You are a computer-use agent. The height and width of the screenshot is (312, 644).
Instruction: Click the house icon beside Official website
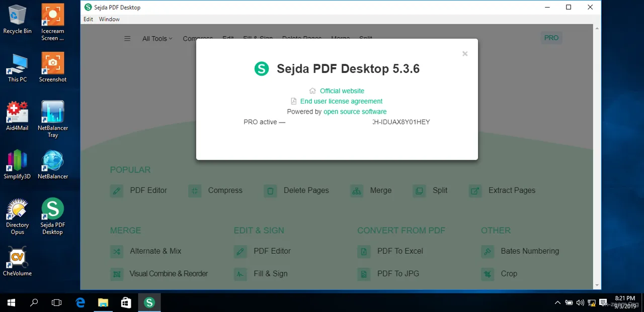(x=312, y=91)
